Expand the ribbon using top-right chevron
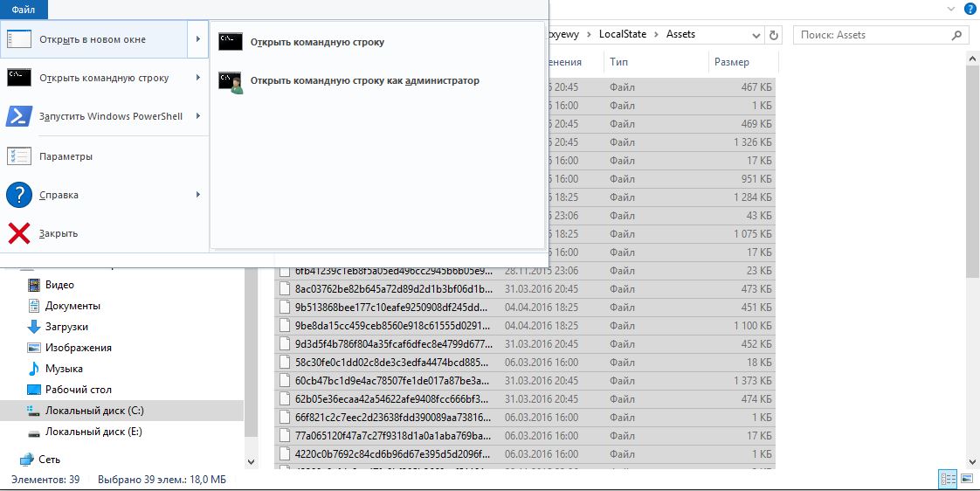Viewport: 980px width, 491px height. pos(952,8)
